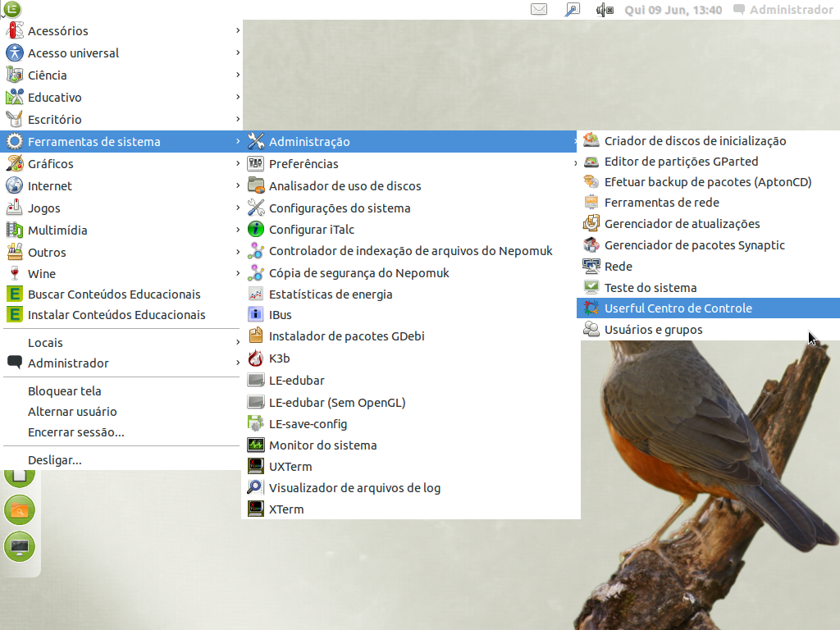
Task: Click the Wine glass icon
Action: coord(15,274)
